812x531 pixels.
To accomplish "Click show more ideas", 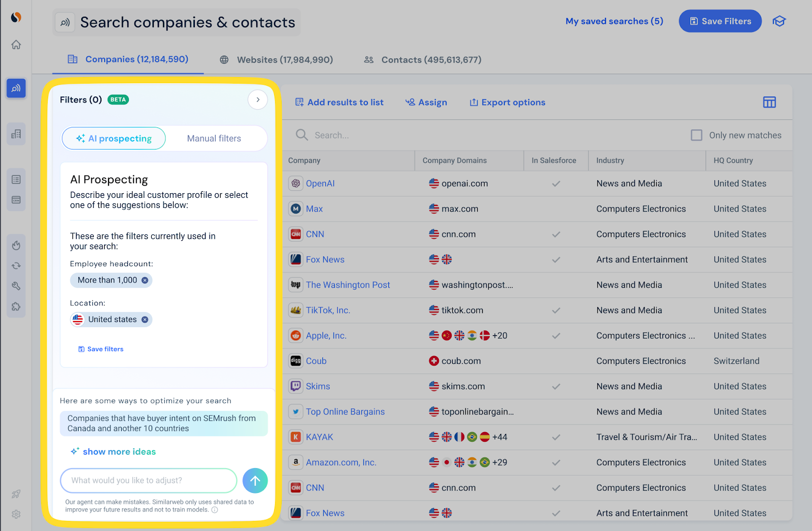I will click(113, 451).
